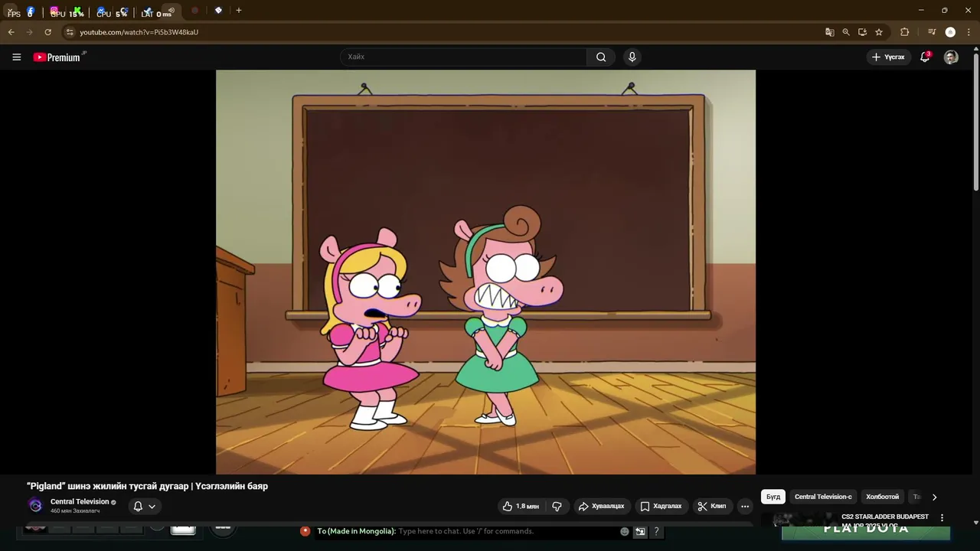Click the zoom magnifier icon in address bar
Image resolution: width=980 pixels, height=551 pixels.
(846, 32)
